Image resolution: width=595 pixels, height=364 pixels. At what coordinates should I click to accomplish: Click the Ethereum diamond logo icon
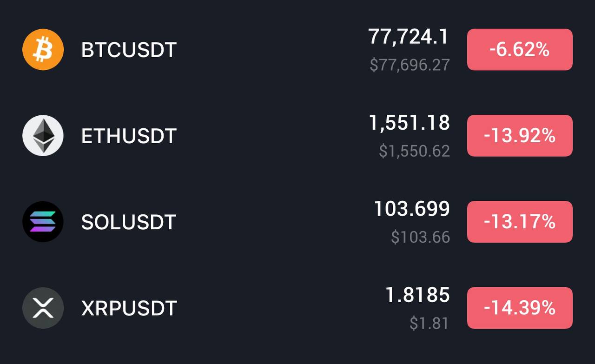coord(43,135)
